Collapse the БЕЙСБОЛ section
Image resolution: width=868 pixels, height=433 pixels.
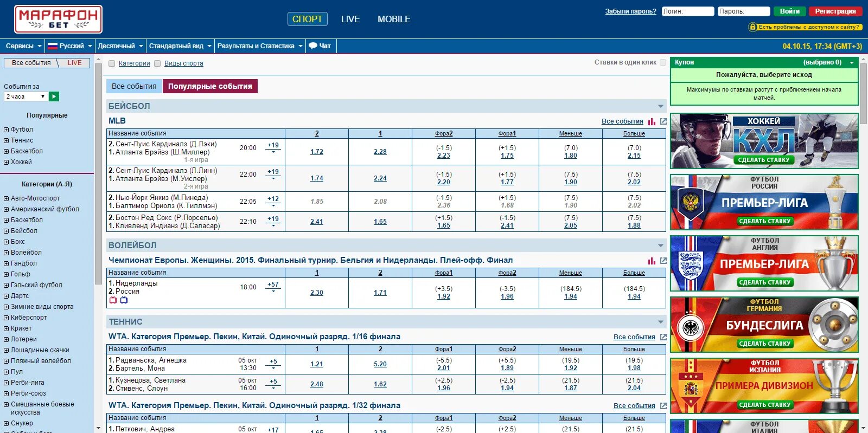coord(660,106)
